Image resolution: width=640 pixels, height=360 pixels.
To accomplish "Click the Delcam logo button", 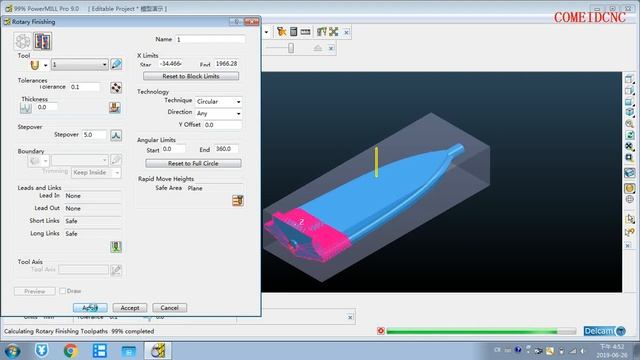I will 604,331.
